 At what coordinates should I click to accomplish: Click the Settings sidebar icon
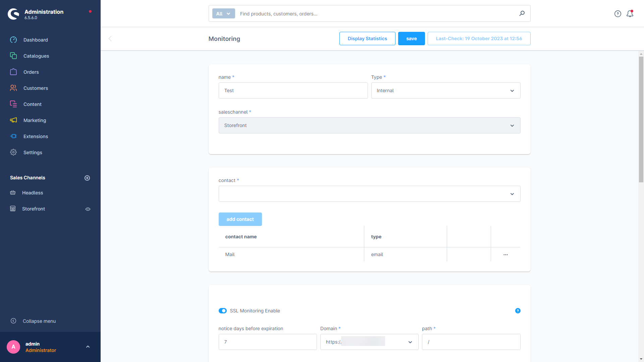[13, 152]
